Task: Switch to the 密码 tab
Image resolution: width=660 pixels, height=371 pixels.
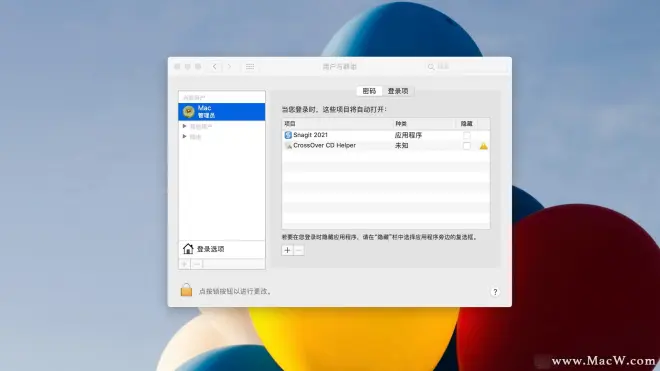Action: click(369, 91)
